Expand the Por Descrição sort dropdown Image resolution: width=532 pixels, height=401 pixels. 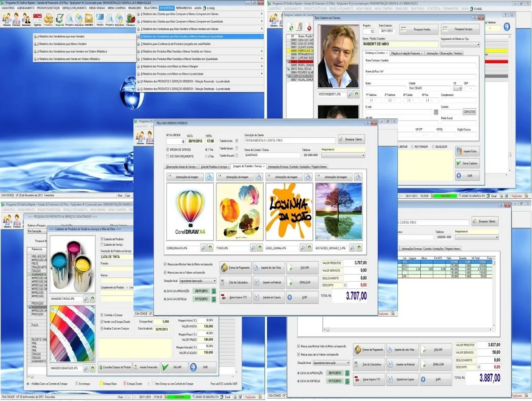37,231
